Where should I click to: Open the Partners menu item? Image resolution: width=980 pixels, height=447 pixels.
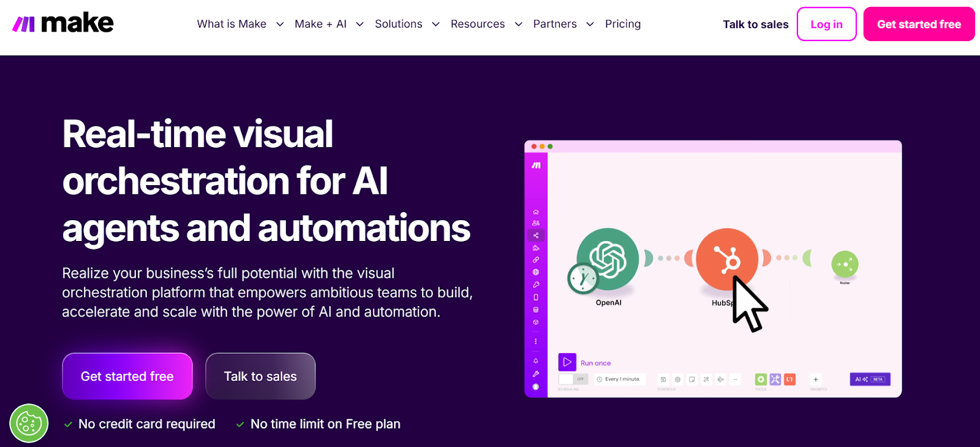pyautogui.click(x=555, y=24)
